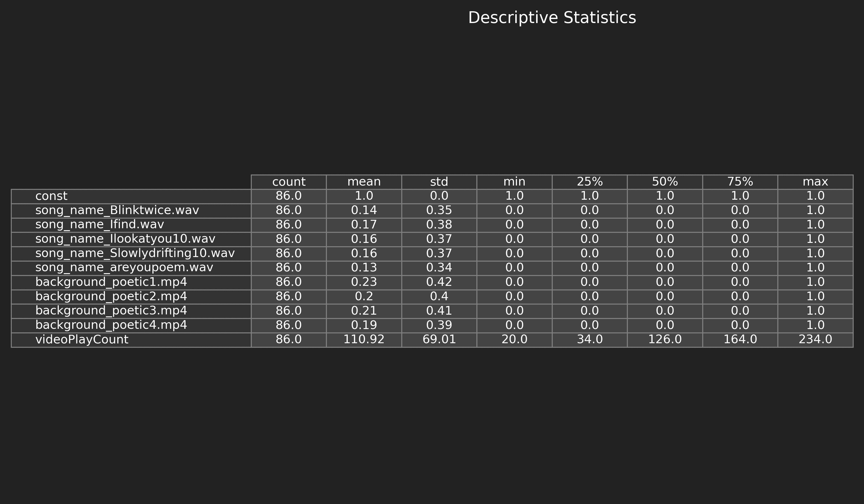
Task: Click the max column header
Action: click(815, 182)
